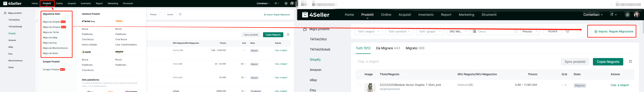Click the Reebok T-Shirt product thumbnail
The height and width of the screenshot is (92, 644).
coord(370,88)
